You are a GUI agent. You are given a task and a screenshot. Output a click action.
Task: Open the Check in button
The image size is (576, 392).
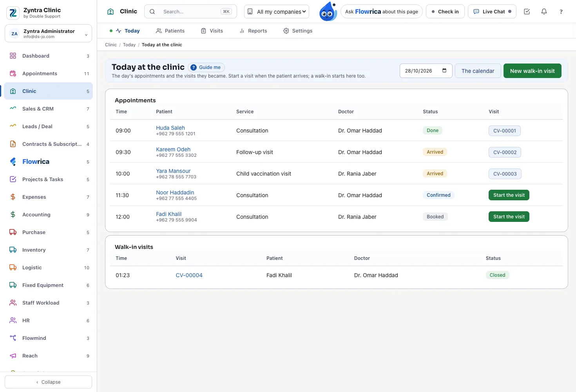[x=445, y=12]
